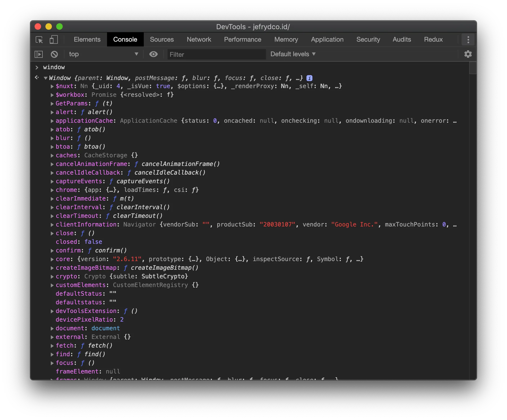Open the top JavaScript context dropdown
The image size is (507, 420).
pyautogui.click(x=103, y=54)
